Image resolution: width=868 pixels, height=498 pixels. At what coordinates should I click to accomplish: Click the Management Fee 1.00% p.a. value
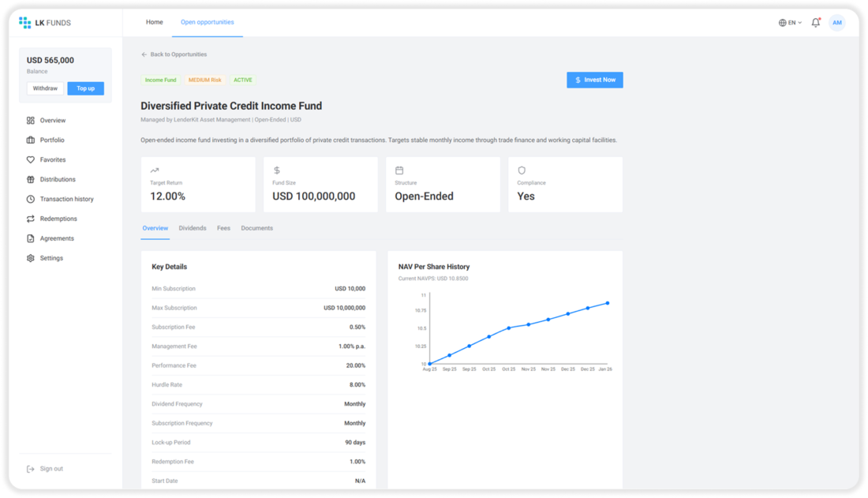click(352, 346)
